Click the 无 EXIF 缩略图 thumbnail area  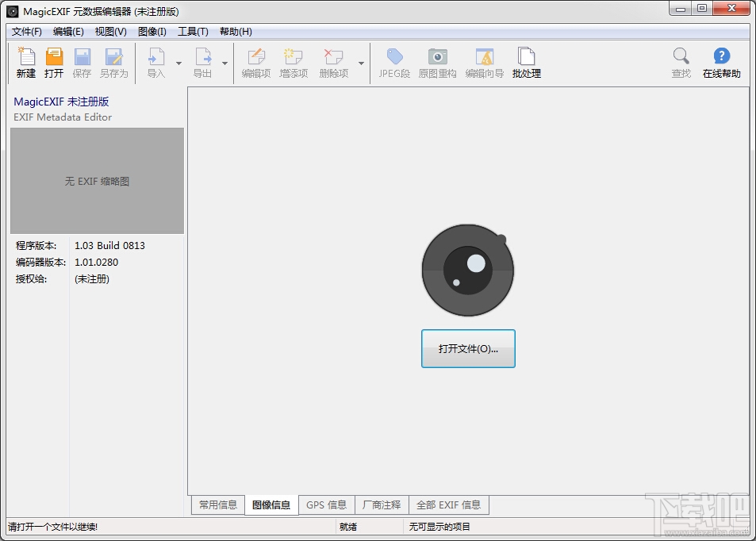(97, 181)
